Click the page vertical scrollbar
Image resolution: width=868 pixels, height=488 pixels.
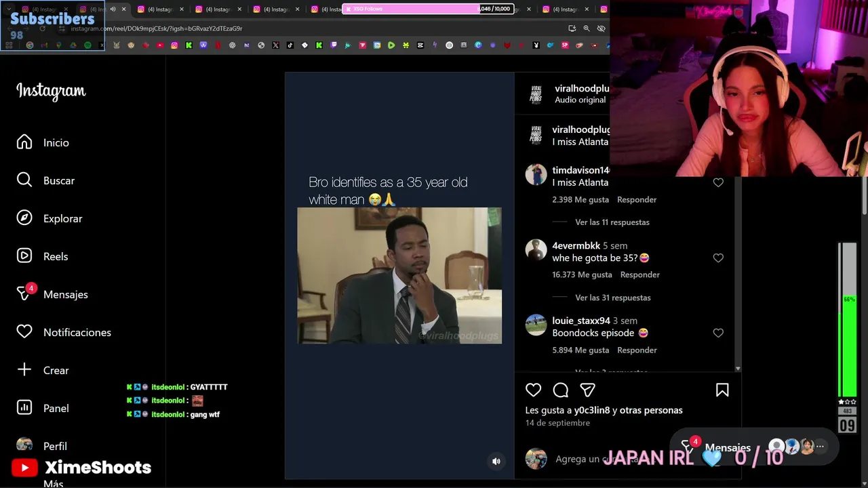tap(864, 197)
